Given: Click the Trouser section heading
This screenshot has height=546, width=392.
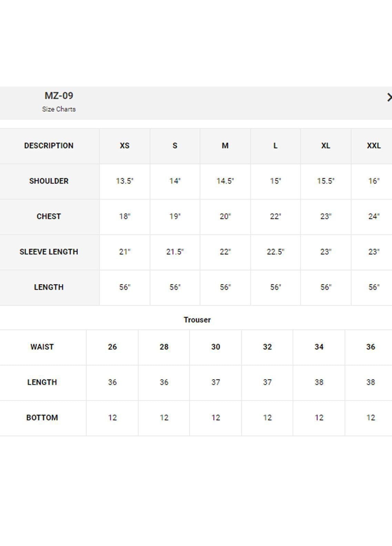Looking at the screenshot, I should [197, 320].
